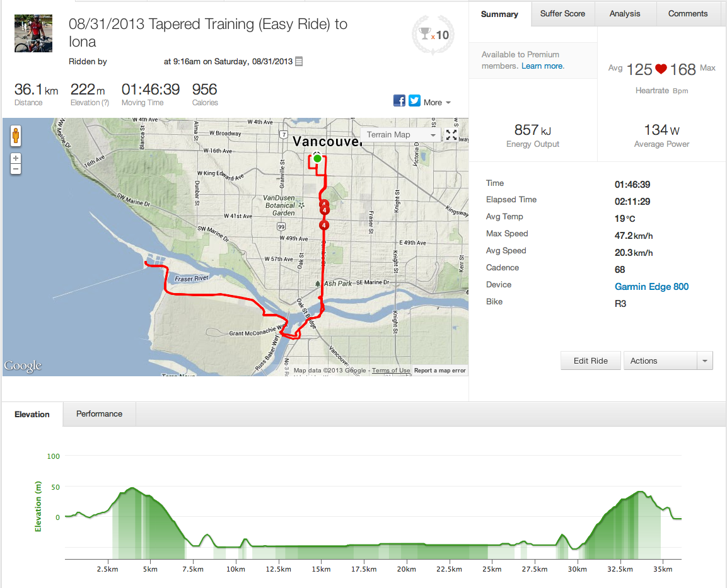Click the Edit Ride button
727x588 pixels.
590,361
